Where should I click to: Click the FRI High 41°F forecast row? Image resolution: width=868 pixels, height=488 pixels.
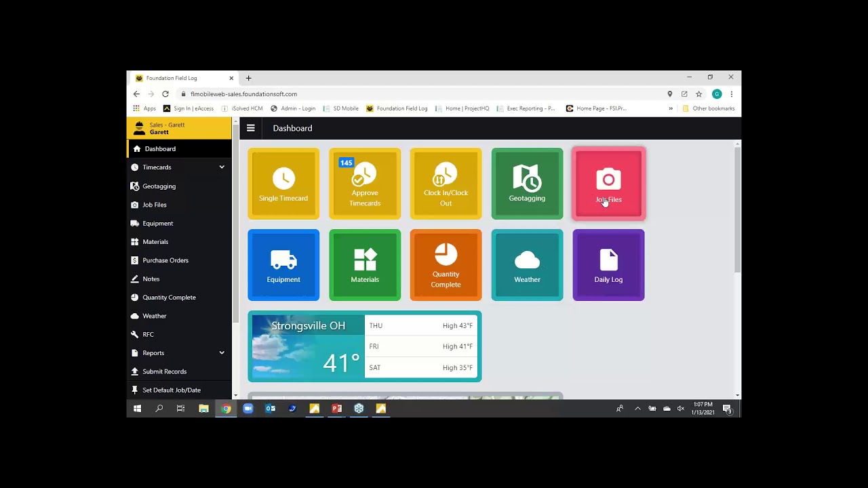pos(420,346)
